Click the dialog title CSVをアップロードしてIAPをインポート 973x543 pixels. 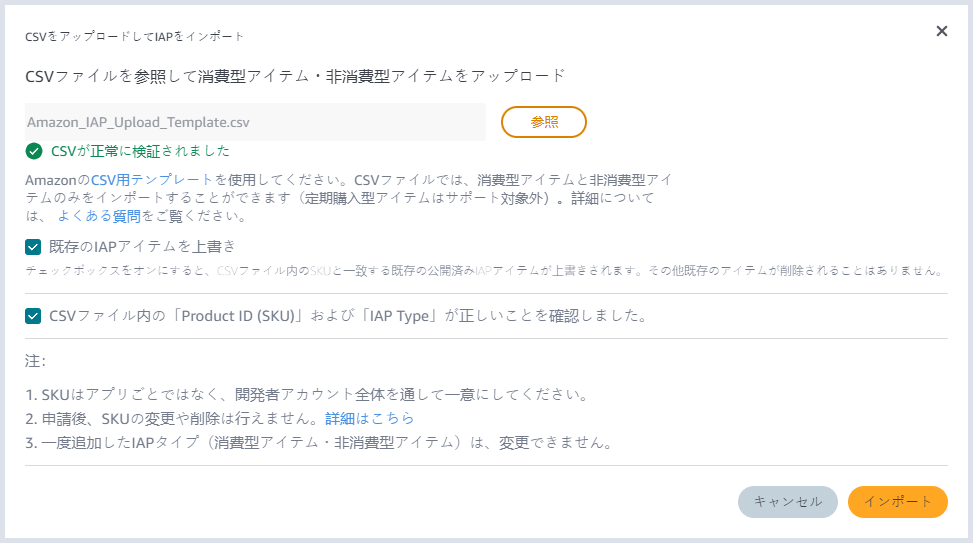[x=134, y=36]
